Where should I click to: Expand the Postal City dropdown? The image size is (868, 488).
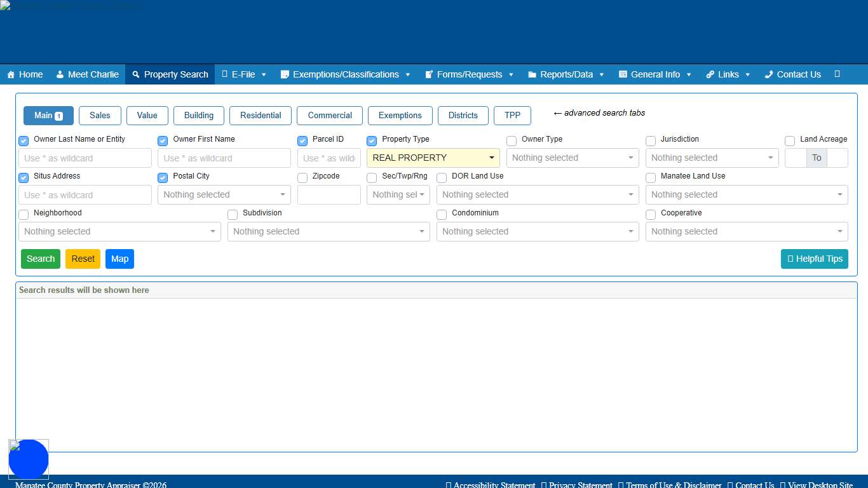224,194
